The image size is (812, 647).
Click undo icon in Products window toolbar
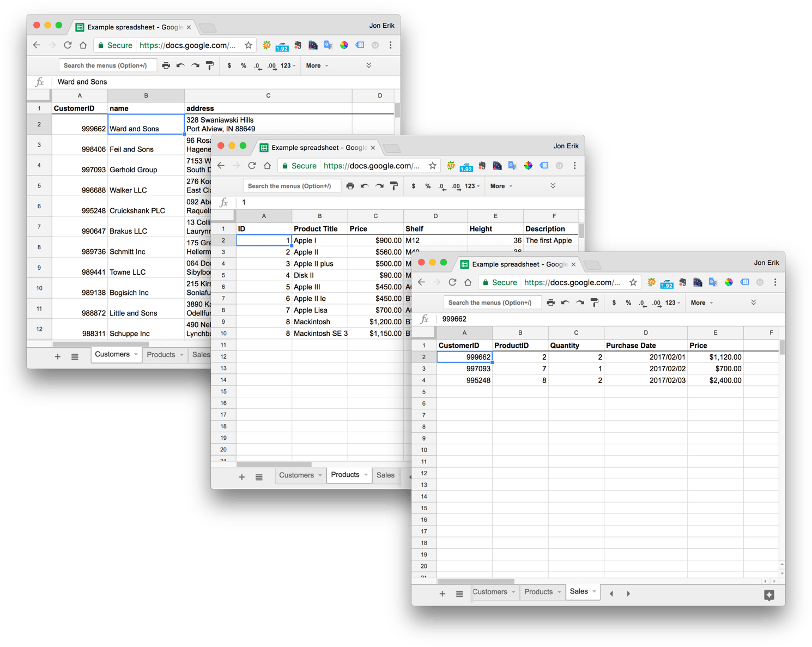point(365,186)
